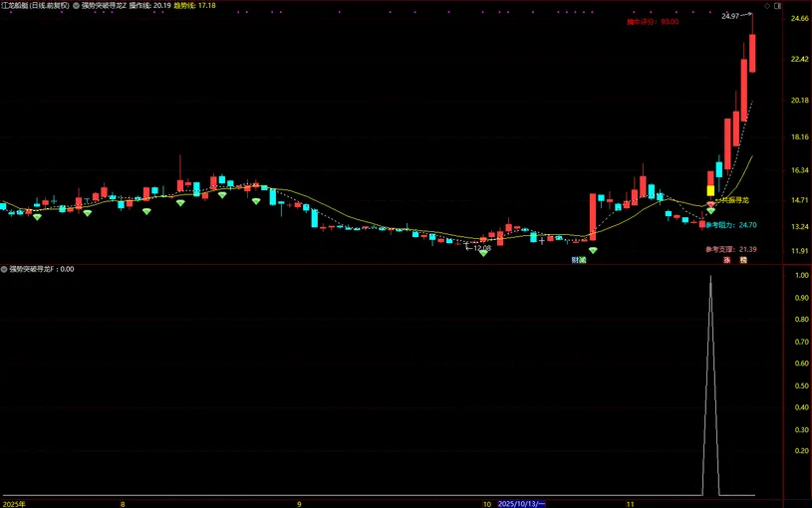Click the 操作线 20.19 value
The image size is (812, 508).
tap(150, 6)
